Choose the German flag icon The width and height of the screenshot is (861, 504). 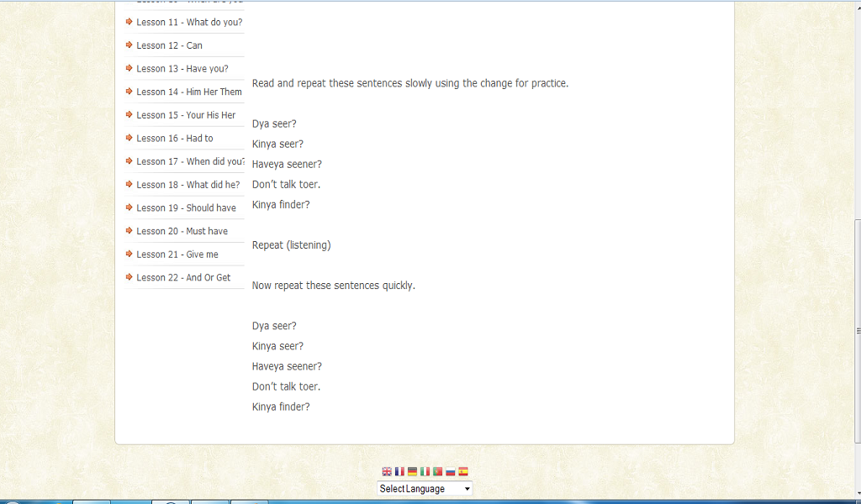click(x=412, y=471)
